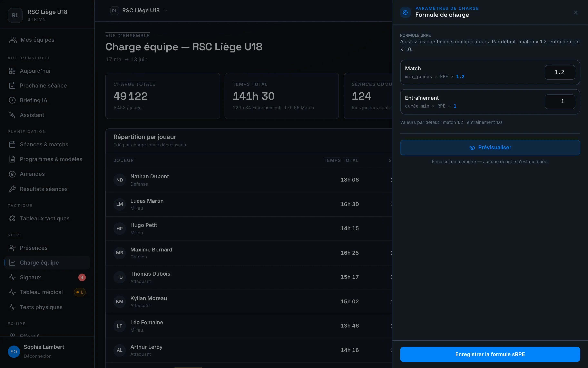Click the SO user avatar for Sophie Lambert

(x=14, y=351)
